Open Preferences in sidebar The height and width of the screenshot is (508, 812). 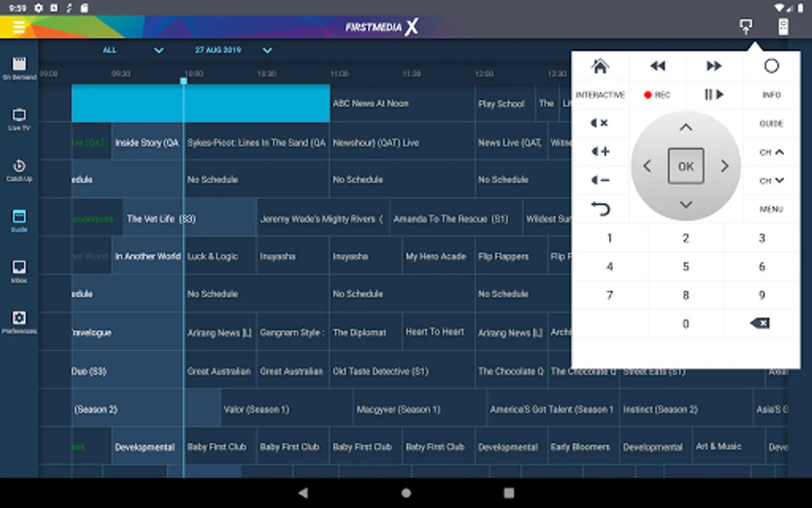point(19,322)
